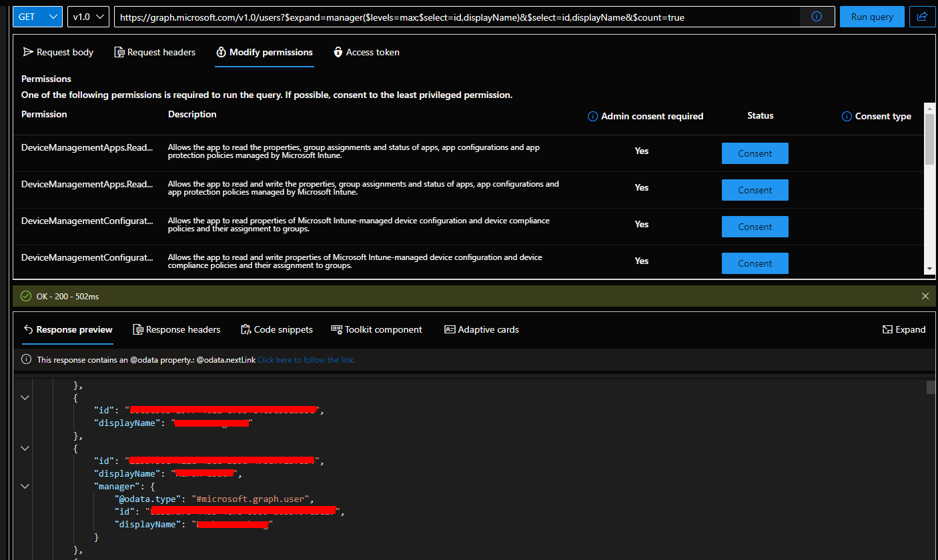Switch to the Toolkit component tab
Image resolution: width=938 pixels, height=560 pixels.
pyautogui.click(x=377, y=329)
